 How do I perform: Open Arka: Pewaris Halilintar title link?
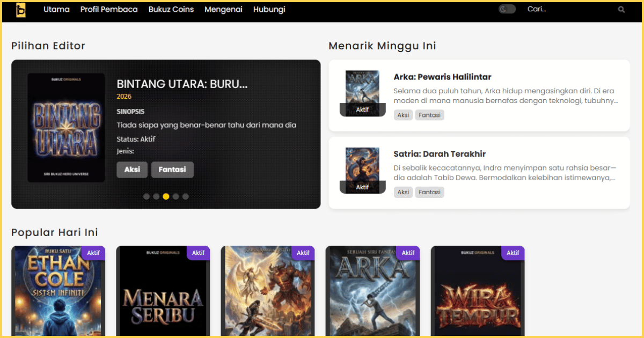(442, 77)
